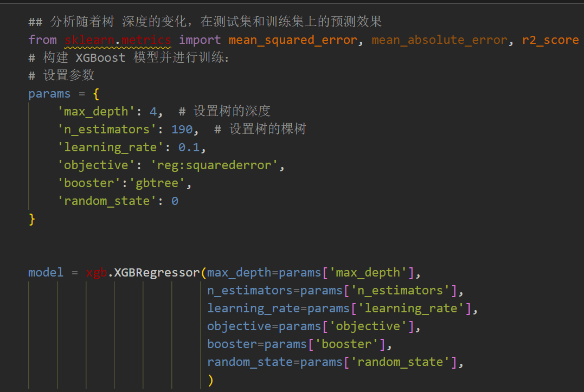Select the XGBRegressor class name
This screenshot has height=392, width=584.
click(x=157, y=272)
